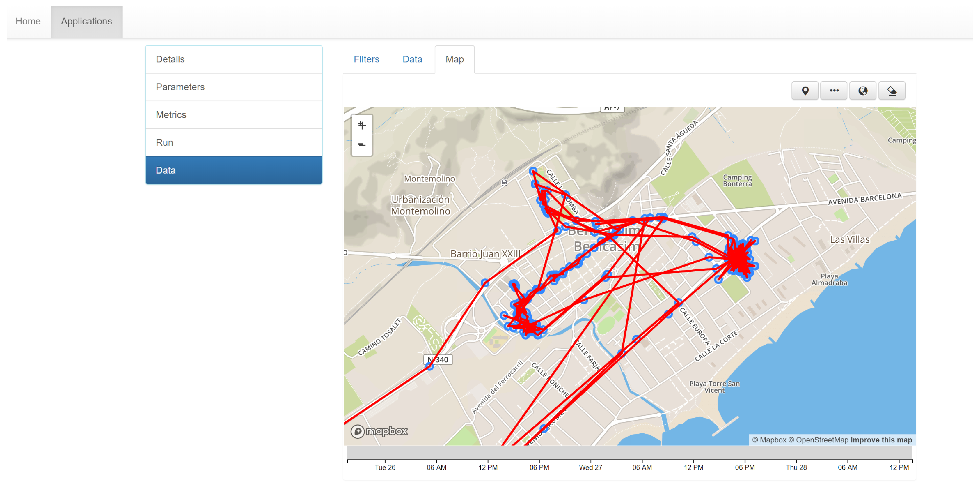
Task: Click the Las Villas map label
Action: 850,239
